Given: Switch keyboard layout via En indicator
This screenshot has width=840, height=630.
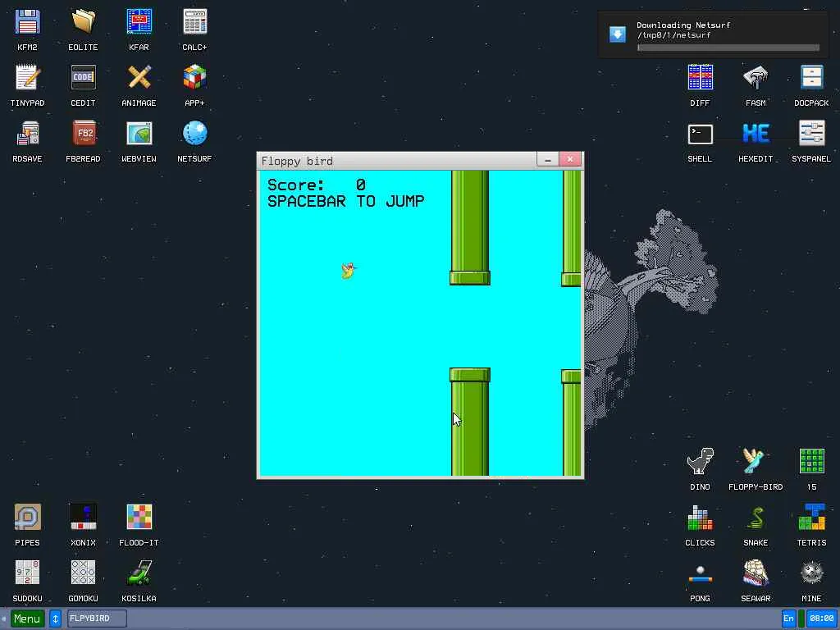Looking at the screenshot, I should 788,619.
